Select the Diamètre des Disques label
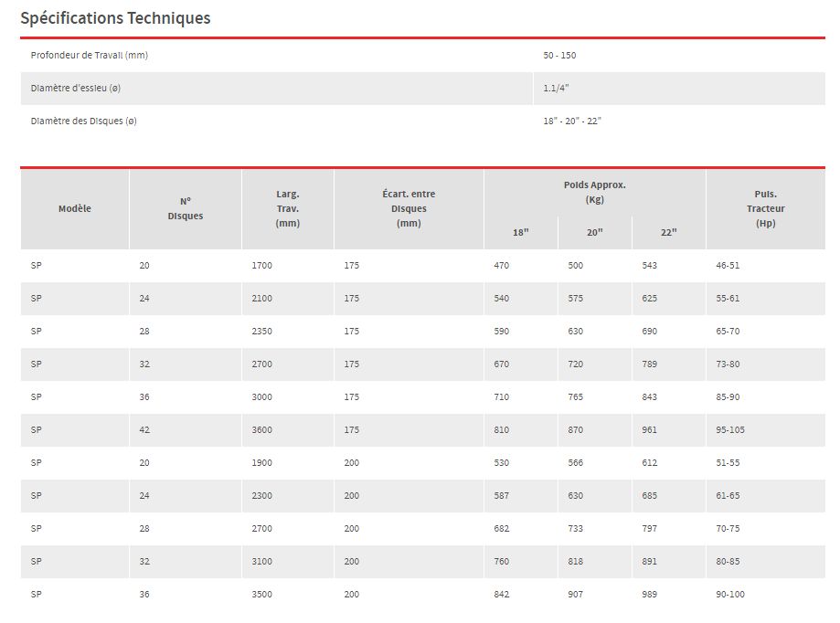The width and height of the screenshot is (840, 623). coord(84,121)
